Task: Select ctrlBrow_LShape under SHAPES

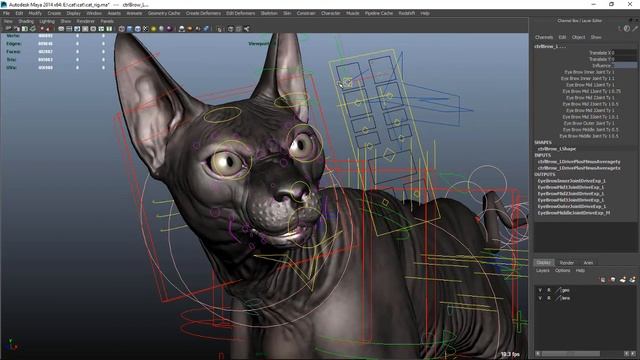Action: [557, 149]
